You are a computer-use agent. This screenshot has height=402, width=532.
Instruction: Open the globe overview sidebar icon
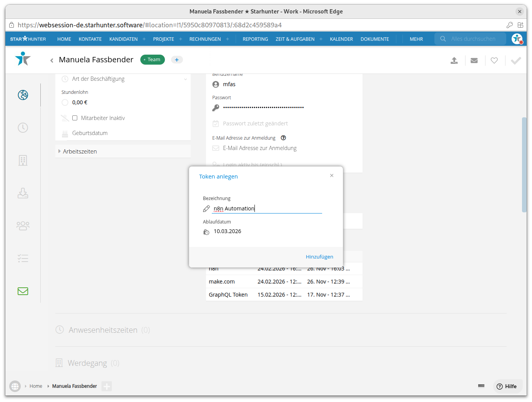pyautogui.click(x=23, y=95)
